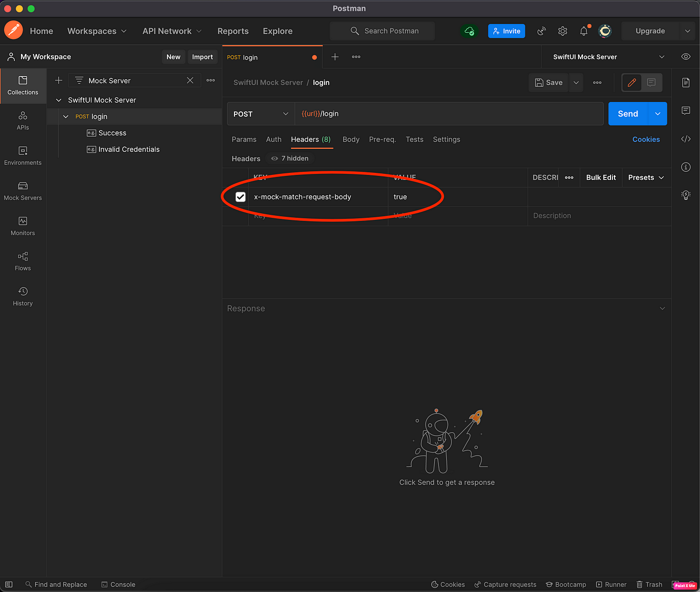Toggle the two-pane view icon in status bar

coord(8,585)
